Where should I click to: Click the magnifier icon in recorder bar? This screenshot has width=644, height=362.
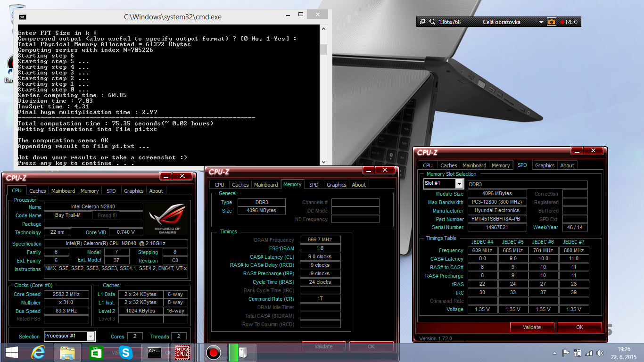[432, 22]
